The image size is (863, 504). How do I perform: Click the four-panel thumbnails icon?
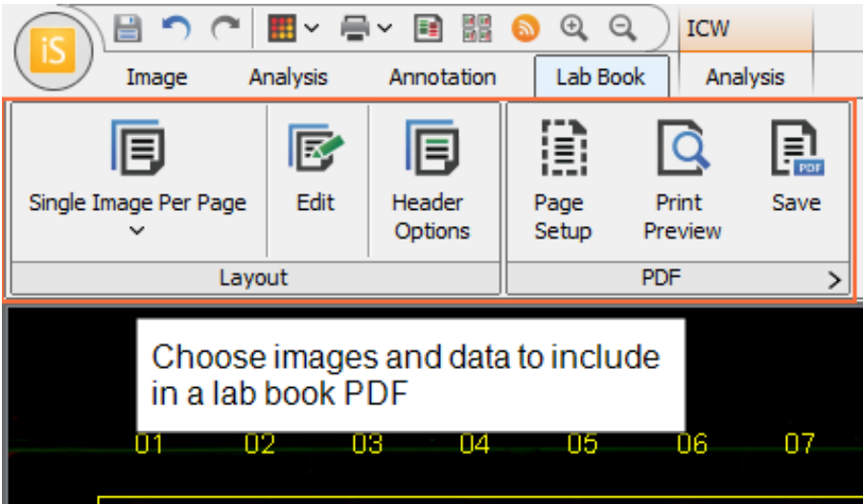click(477, 28)
